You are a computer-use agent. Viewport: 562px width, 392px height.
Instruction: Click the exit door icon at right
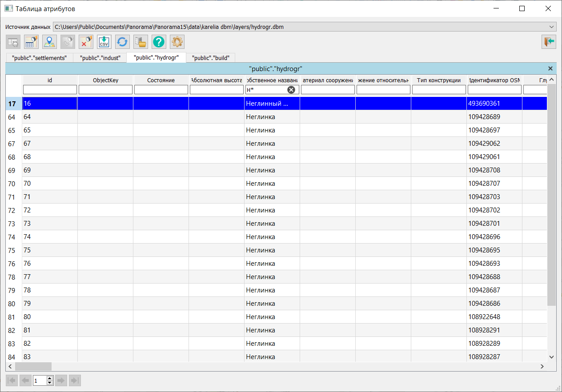click(x=549, y=42)
